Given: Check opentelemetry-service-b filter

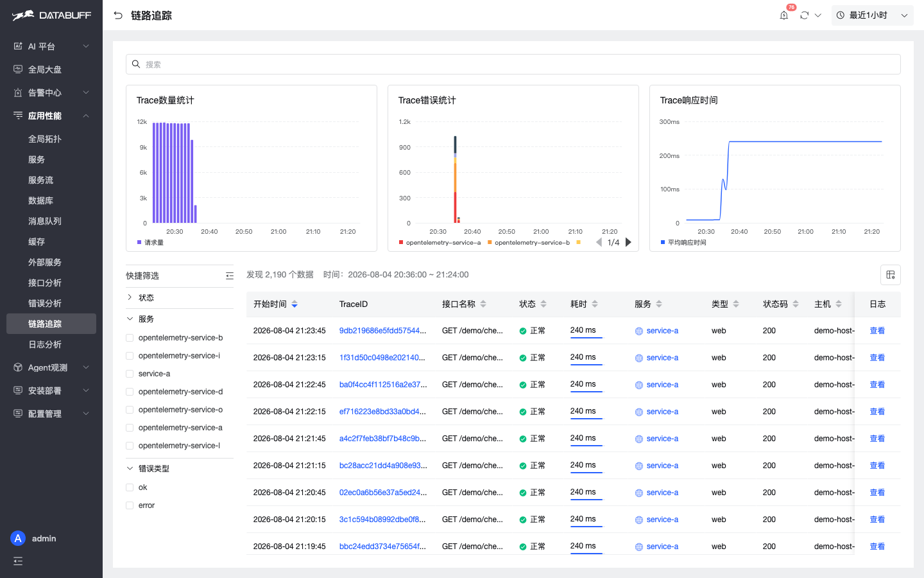Looking at the screenshot, I should (130, 338).
